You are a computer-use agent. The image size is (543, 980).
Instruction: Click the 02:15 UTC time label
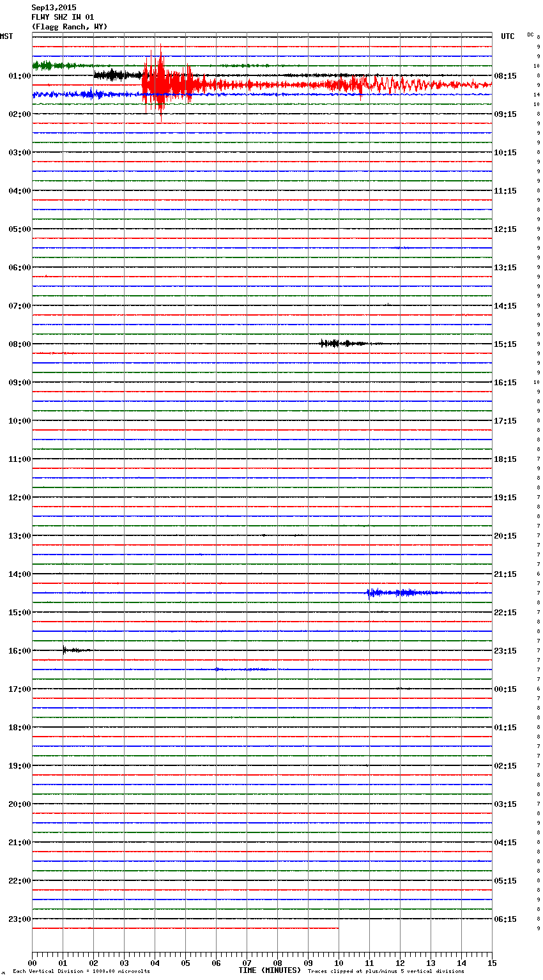pos(505,766)
